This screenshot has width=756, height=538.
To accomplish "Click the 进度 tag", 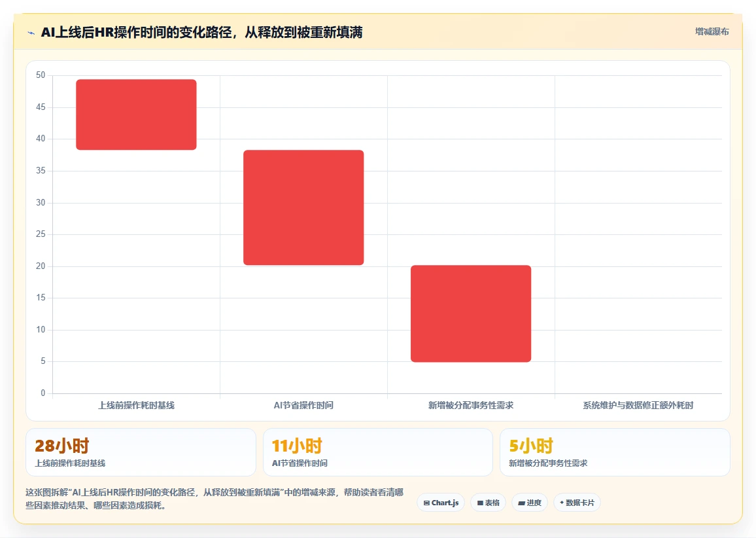I will coord(529,503).
